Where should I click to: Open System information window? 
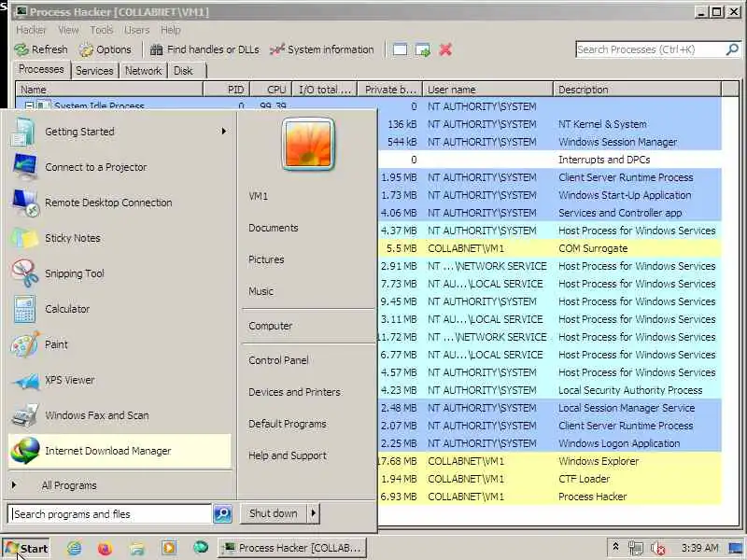click(321, 49)
